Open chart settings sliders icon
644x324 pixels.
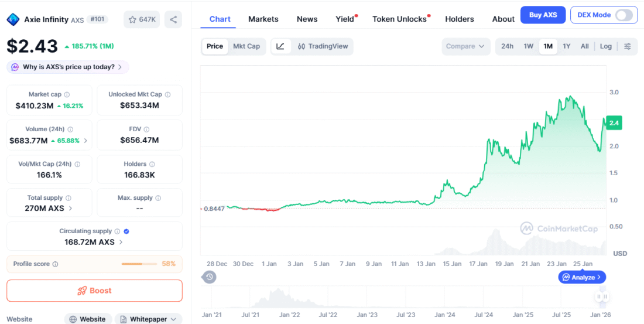[627, 46]
